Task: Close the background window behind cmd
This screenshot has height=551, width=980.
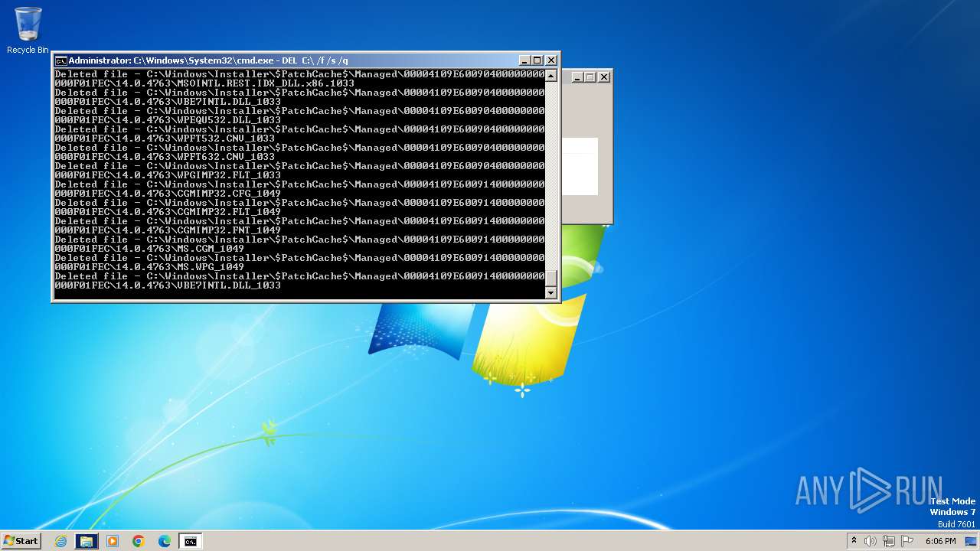Action: 604,77
